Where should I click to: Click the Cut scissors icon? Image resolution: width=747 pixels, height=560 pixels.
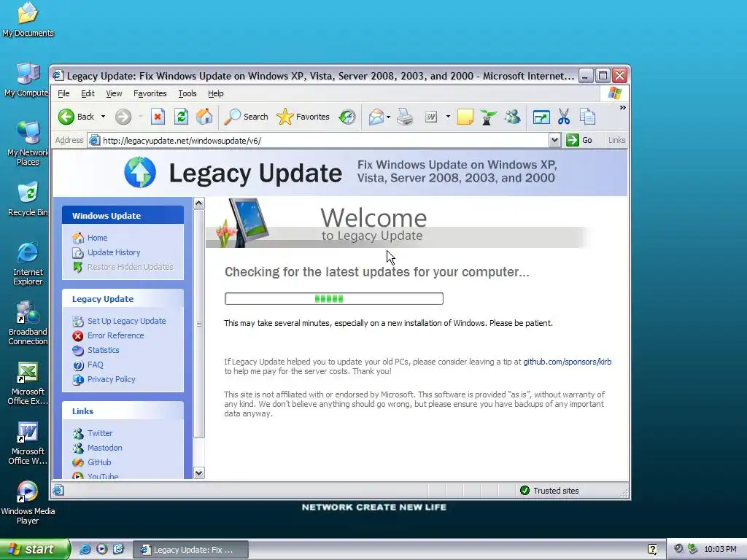pos(564,117)
